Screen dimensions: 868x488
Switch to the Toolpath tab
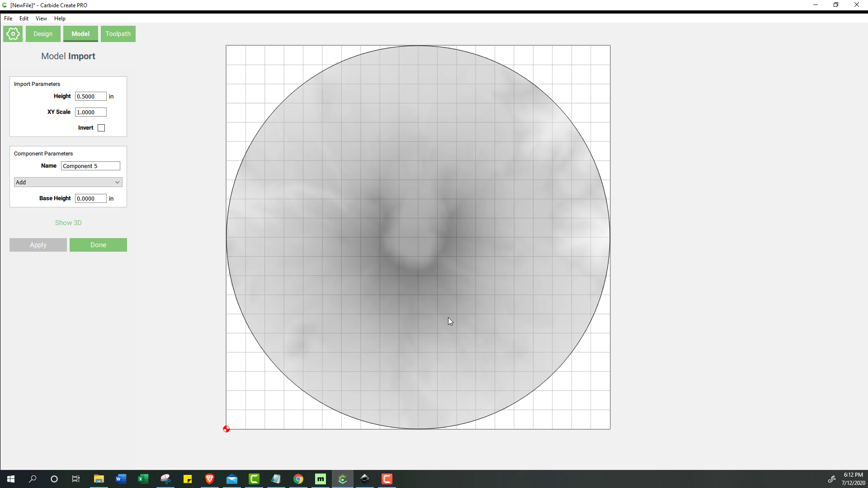(118, 33)
